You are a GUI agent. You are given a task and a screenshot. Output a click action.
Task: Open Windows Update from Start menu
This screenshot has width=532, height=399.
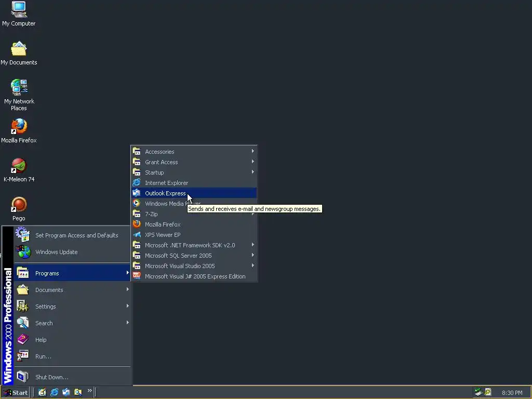click(x=72, y=252)
